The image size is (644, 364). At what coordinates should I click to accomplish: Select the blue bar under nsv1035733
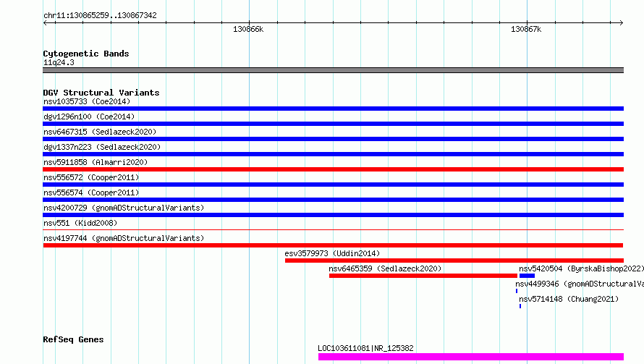[x=333, y=109]
